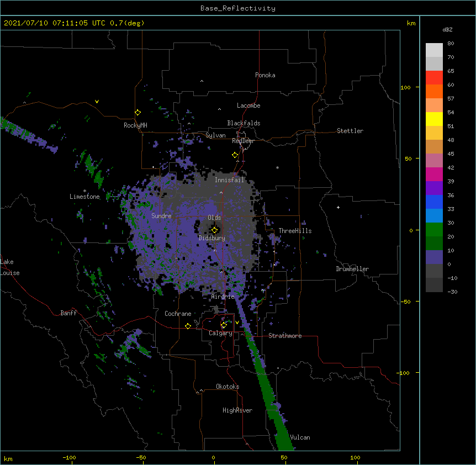Click the HighRiver label
Viewport: 476px width, 465px height.
coord(237,410)
